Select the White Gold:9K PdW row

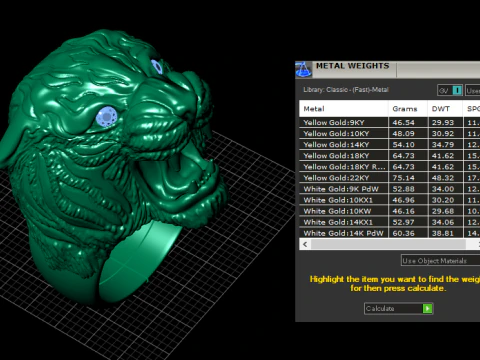(x=390, y=189)
